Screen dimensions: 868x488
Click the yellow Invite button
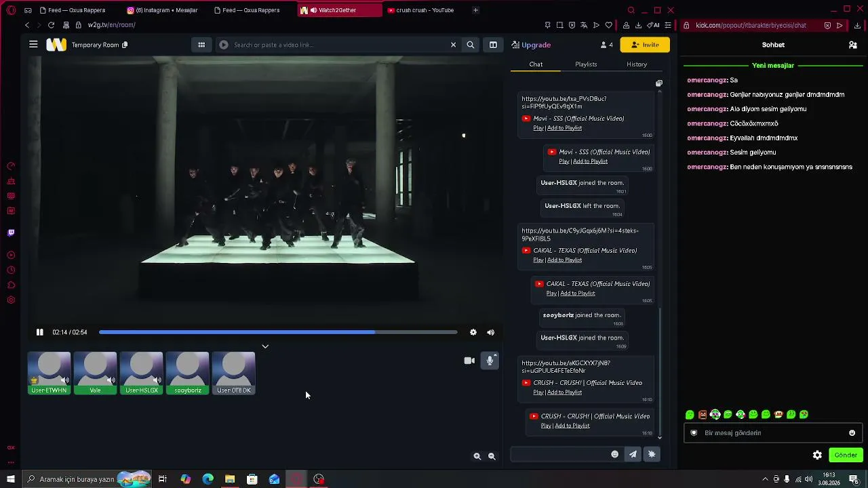click(x=645, y=45)
